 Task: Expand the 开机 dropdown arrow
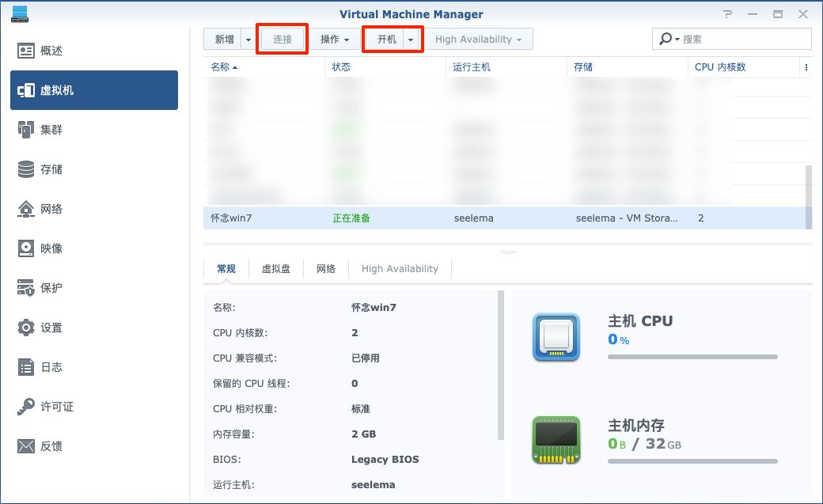(x=411, y=40)
